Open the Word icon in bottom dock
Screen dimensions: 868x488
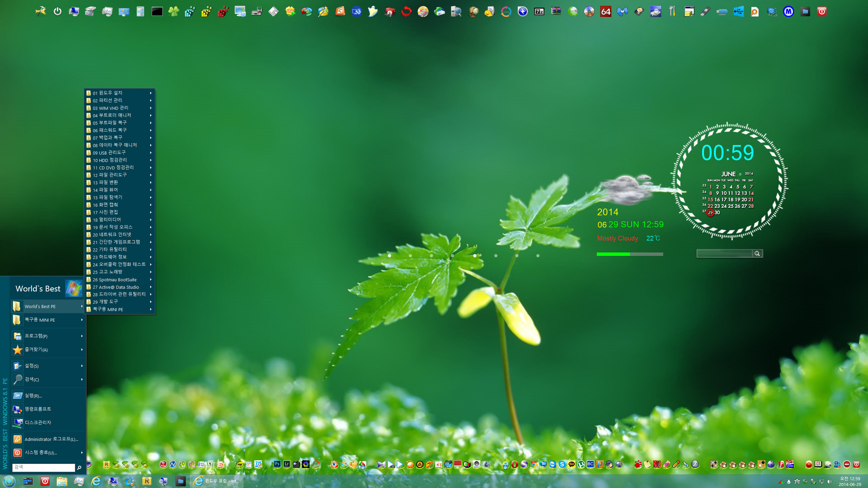(x=201, y=464)
